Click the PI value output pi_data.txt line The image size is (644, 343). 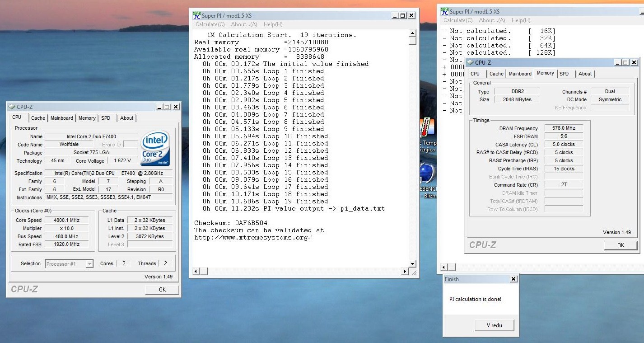click(x=294, y=208)
